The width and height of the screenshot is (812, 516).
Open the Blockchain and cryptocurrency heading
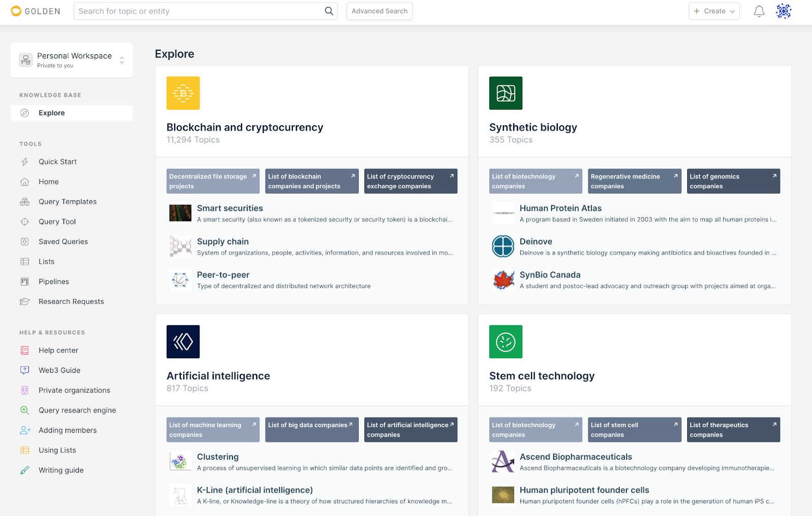245,127
